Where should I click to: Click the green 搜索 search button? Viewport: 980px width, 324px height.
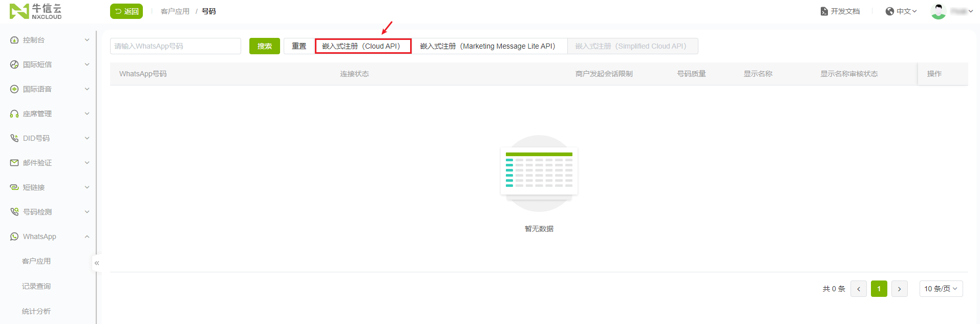(x=265, y=46)
